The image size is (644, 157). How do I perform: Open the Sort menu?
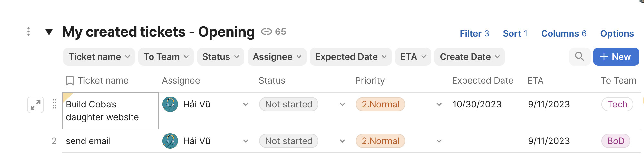515,33
